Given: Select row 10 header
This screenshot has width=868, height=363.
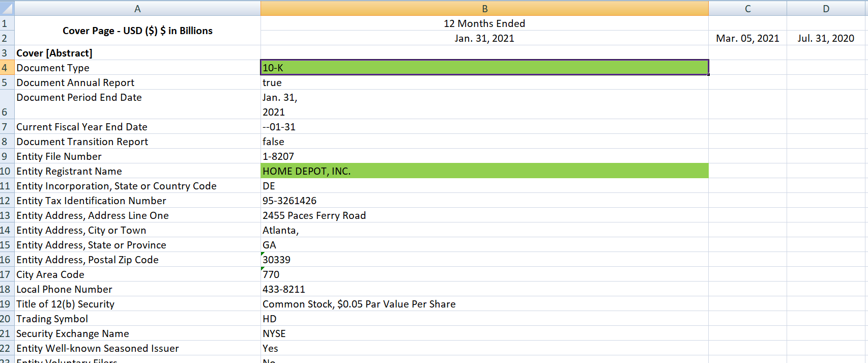Looking at the screenshot, I should point(7,171).
